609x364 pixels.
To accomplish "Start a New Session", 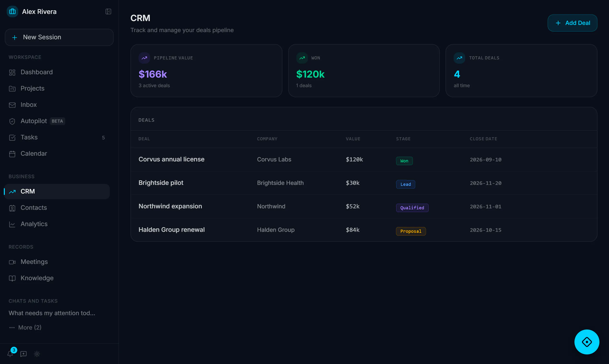I will click(59, 37).
